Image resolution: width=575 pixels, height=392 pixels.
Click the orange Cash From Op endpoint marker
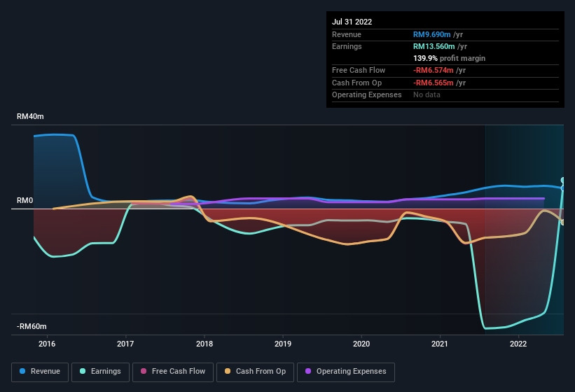pyautogui.click(x=563, y=223)
